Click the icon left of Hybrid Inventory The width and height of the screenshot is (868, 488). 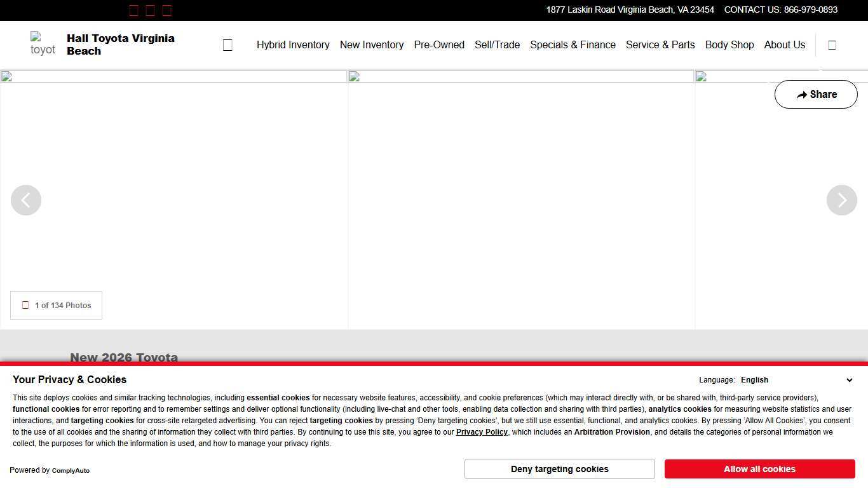click(227, 45)
